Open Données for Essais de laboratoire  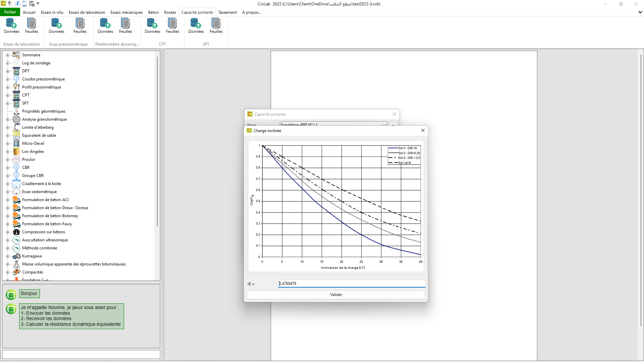11,26
